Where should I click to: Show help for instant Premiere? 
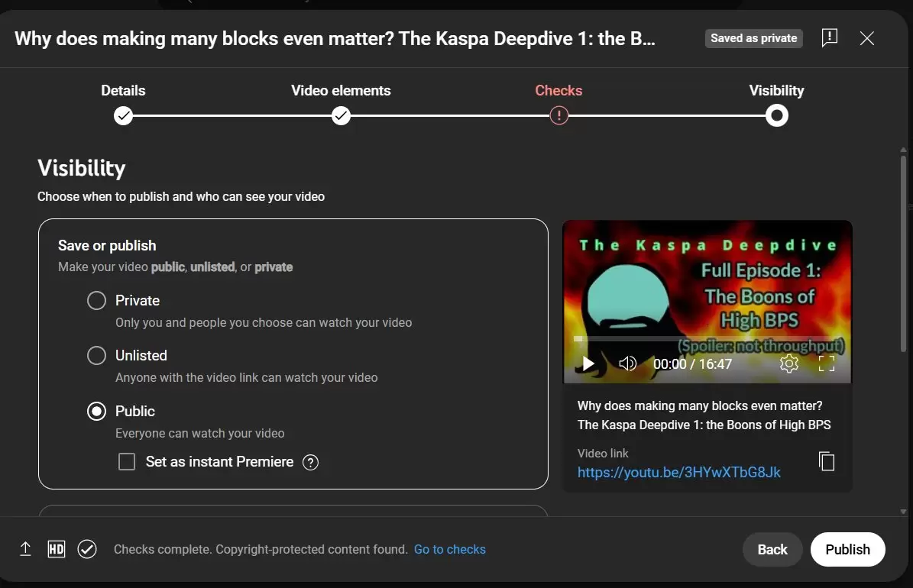pyautogui.click(x=310, y=462)
